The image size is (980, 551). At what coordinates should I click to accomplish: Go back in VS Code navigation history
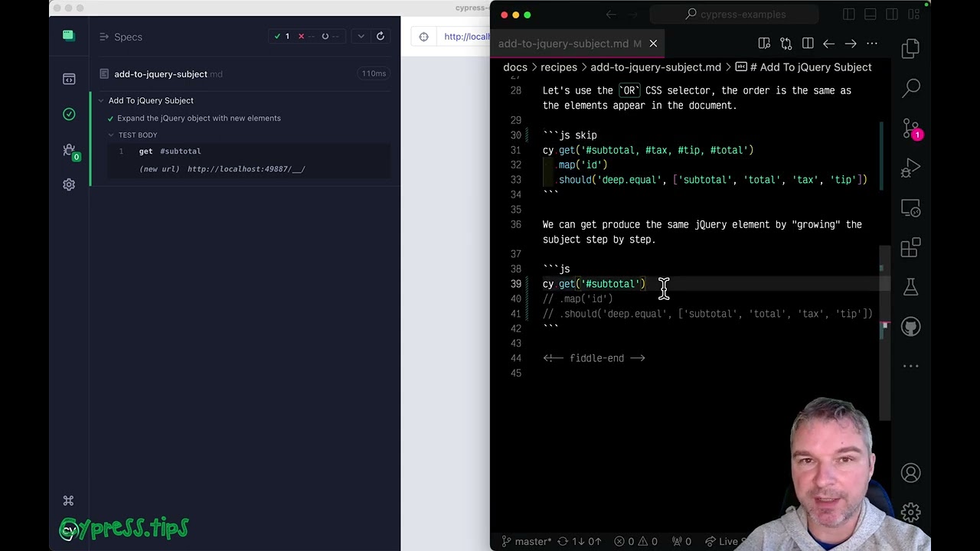coord(611,15)
